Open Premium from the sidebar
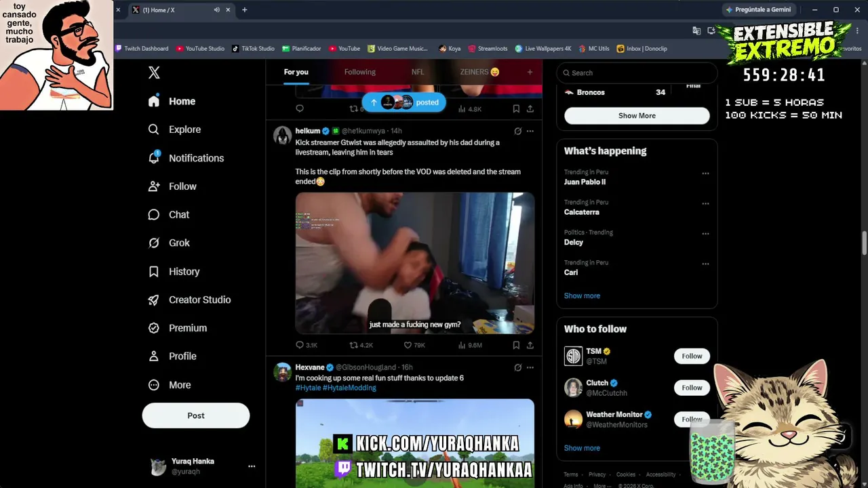 pyautogui.click(x=178, y=328)
